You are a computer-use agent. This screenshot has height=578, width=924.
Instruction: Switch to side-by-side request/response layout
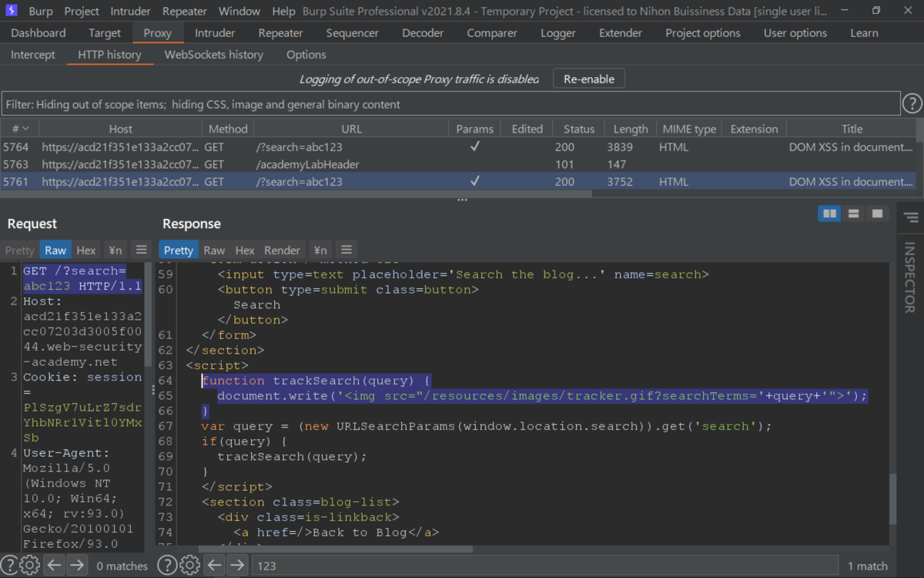[x=829, y=213]
